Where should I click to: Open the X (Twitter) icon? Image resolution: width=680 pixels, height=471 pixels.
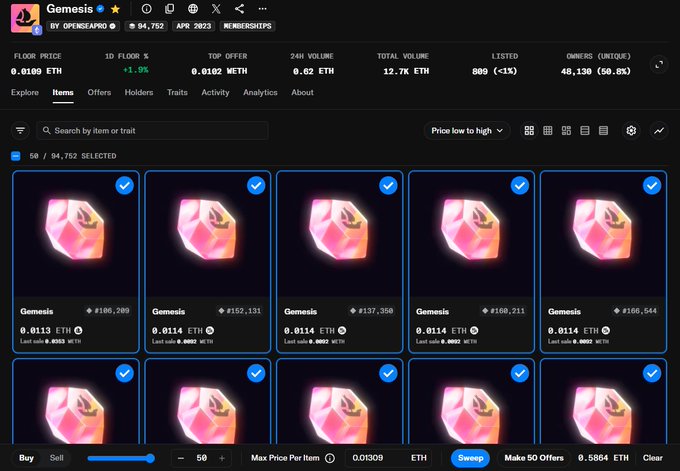[x=216, y=9]
